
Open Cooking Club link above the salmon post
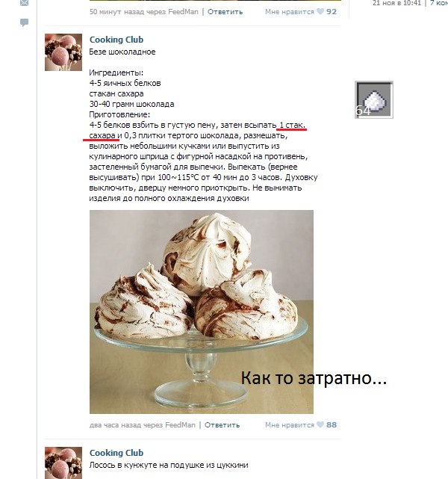tap(116, 453)
